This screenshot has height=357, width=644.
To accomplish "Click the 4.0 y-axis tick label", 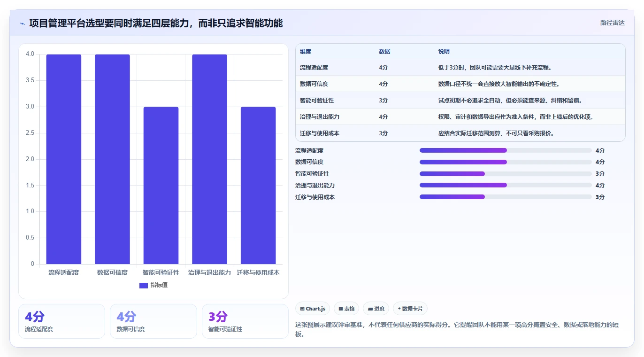I will click(x=30, y=54).
